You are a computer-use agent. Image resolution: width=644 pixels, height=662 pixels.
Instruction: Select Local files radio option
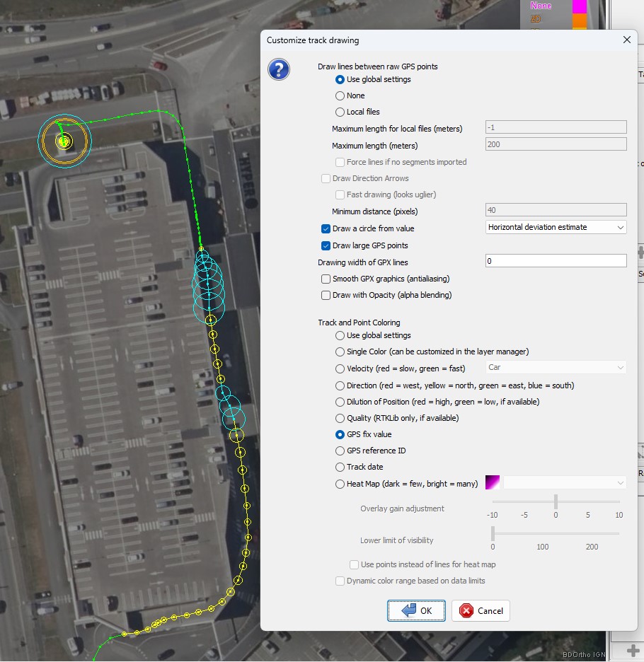[x=340, y=112]
